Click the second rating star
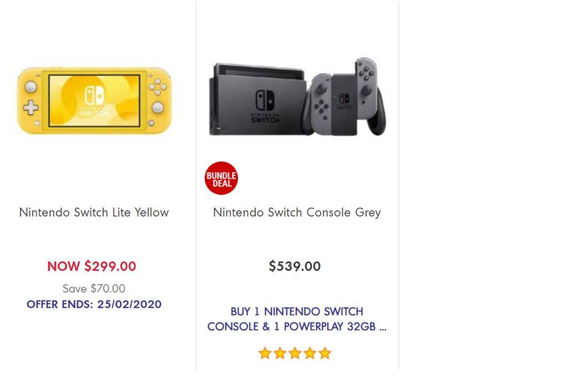The height and width of the screenshot is (378, 588). (x=280, y=353)
